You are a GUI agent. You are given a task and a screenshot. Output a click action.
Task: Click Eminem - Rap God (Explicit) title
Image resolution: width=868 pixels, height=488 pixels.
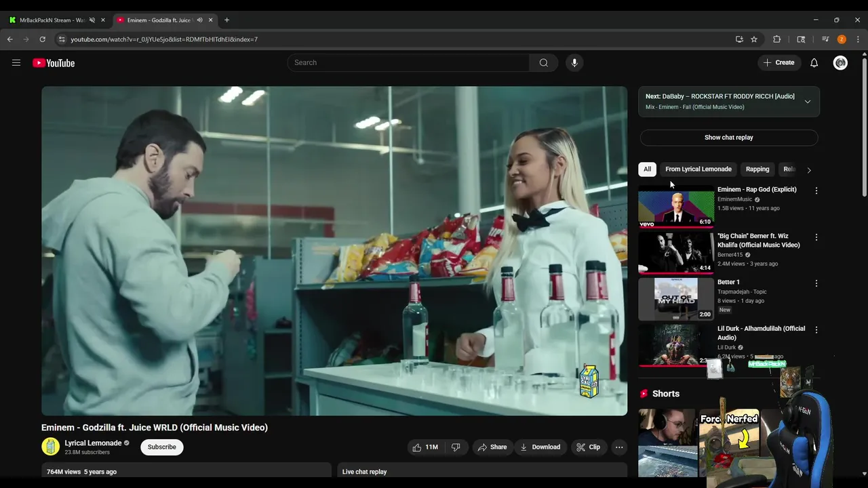click(x=757, y=190)
